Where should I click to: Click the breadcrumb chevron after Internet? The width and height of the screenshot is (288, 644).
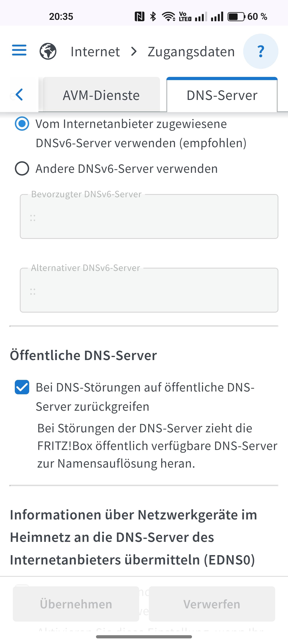click(134, 51)
